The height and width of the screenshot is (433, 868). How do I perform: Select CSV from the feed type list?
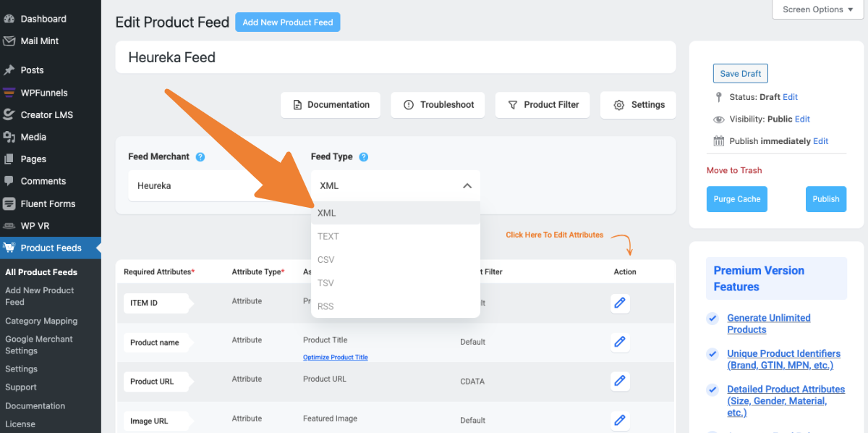pyautogui.click(x=326, y=259)
